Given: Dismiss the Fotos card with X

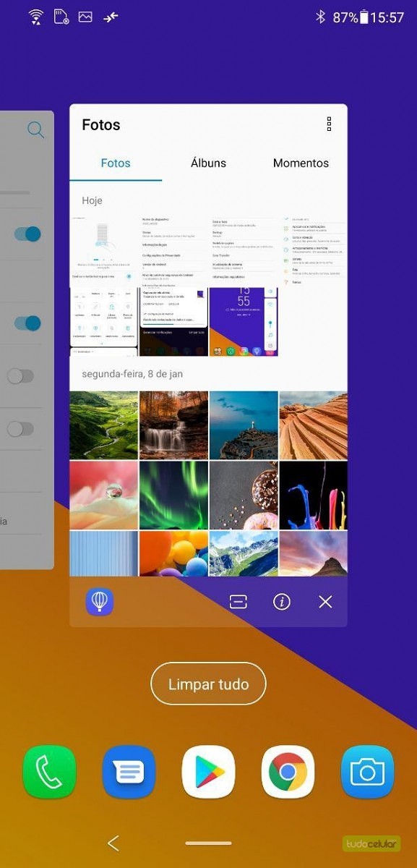Looking at the screenshot, I should coord(325,602).
